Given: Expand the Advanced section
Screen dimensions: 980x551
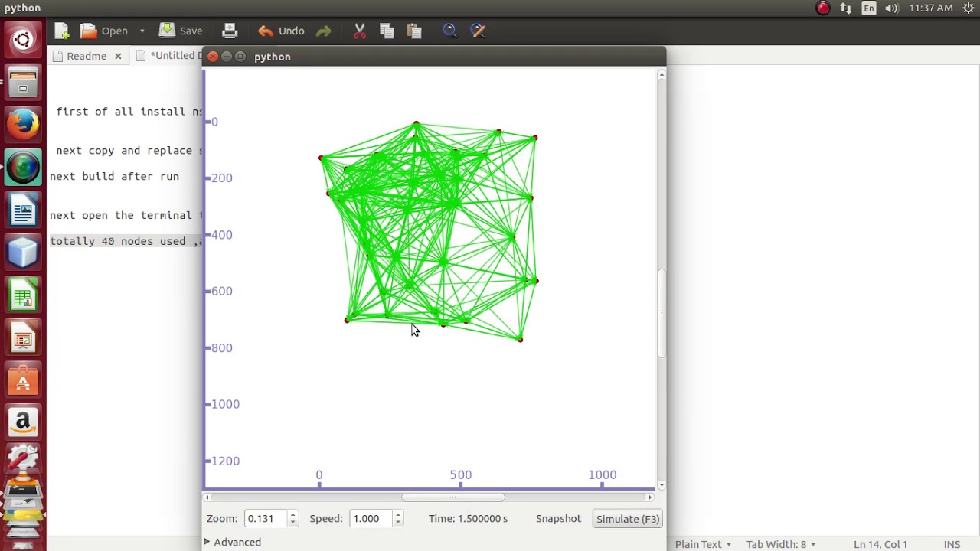Looking at the screenshot, I should point(234,543).
